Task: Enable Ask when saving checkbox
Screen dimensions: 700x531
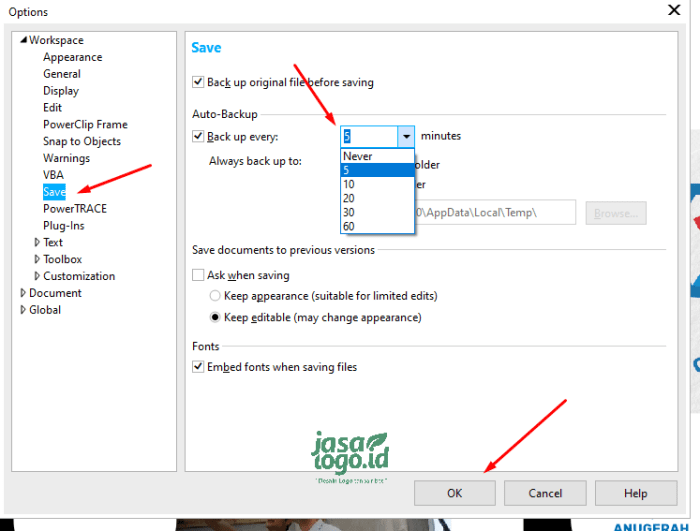Action: [198, 276]
